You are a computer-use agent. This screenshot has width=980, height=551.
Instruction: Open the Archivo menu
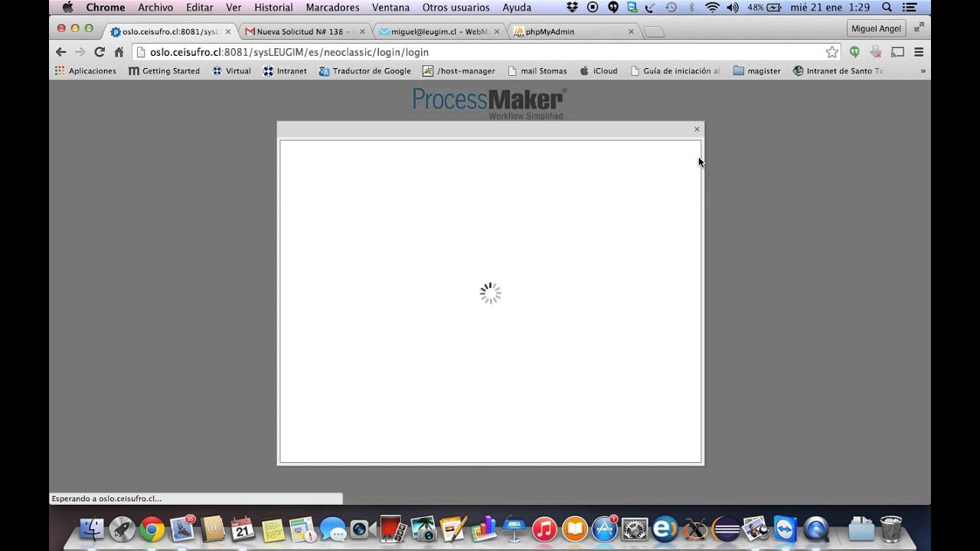coord(155,8)
